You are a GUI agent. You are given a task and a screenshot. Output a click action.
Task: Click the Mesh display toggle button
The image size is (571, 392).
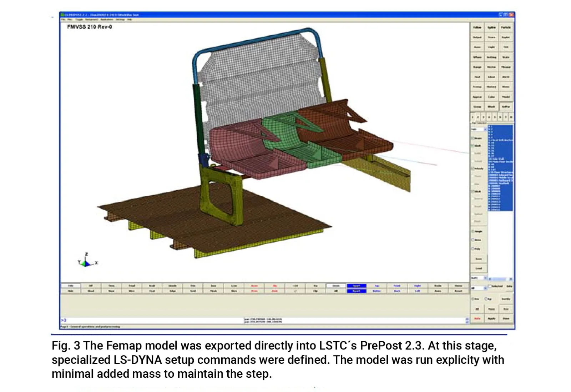(x=213, y=291)
